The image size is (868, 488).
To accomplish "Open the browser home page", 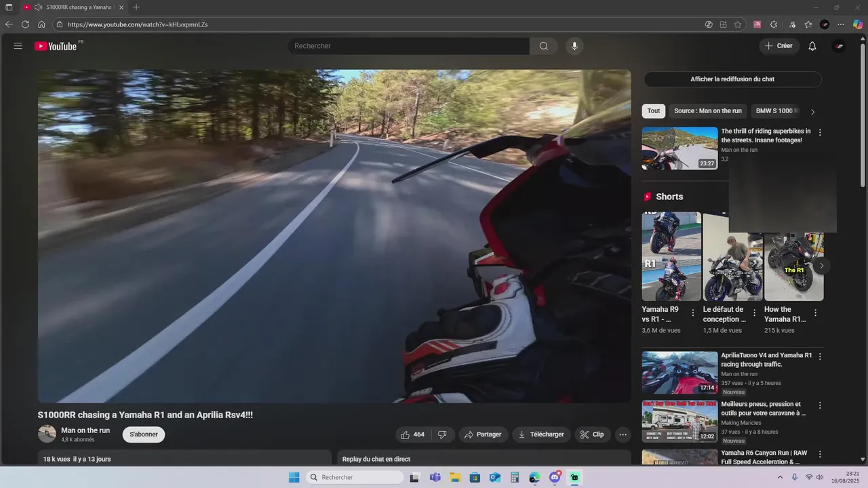I will (x=41, y=24).
